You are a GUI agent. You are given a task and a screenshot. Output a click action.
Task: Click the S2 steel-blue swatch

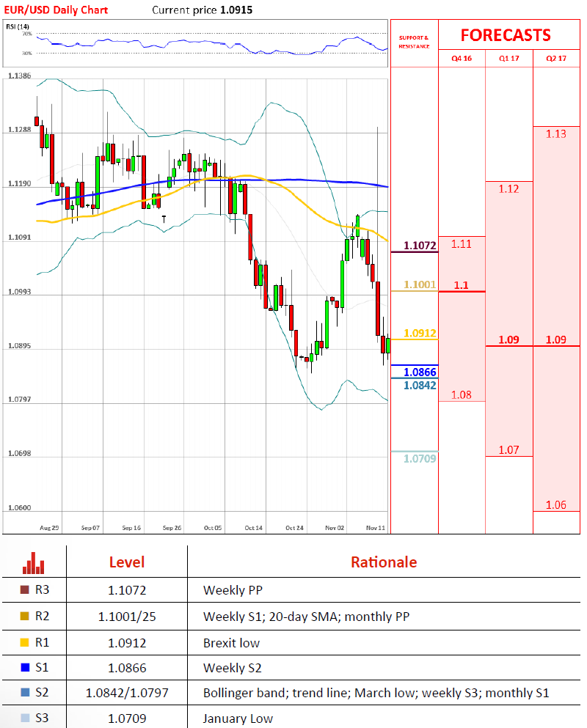(25, 692)
